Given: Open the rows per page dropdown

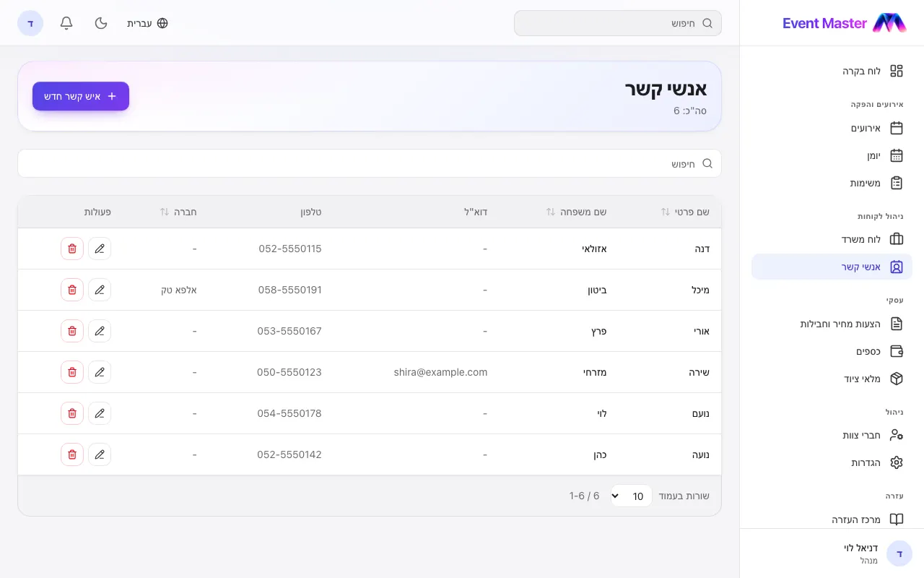Looking at the screenshot, I should 632,496.
